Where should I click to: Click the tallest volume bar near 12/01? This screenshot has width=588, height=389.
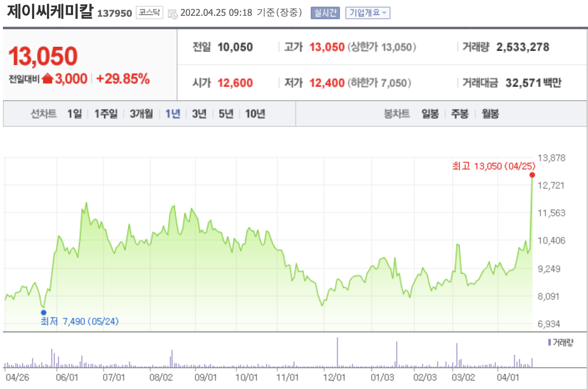tap(337, 352)
